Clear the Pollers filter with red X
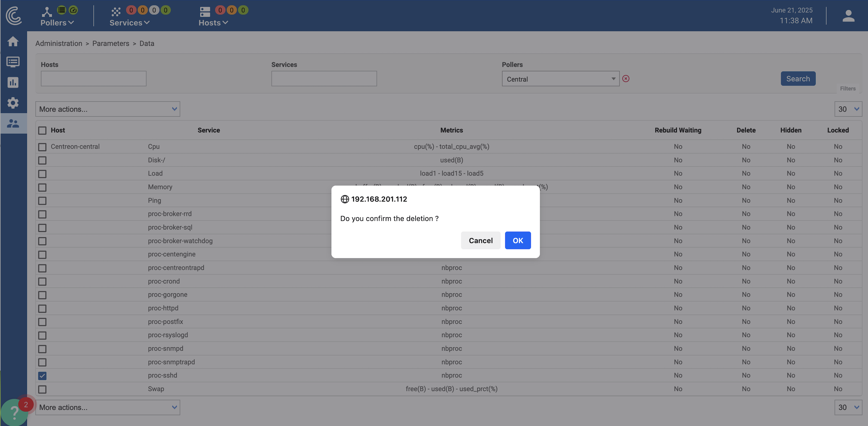 (x=626, y=78)
